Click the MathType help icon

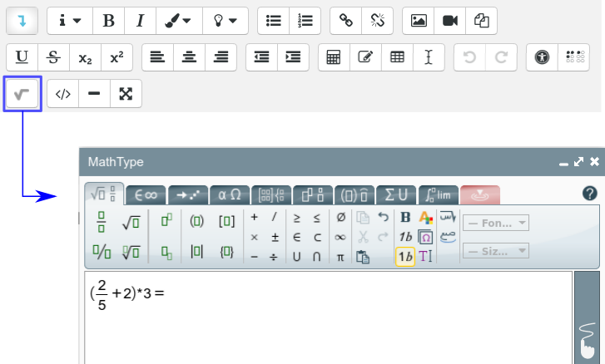tap(590, 194)
